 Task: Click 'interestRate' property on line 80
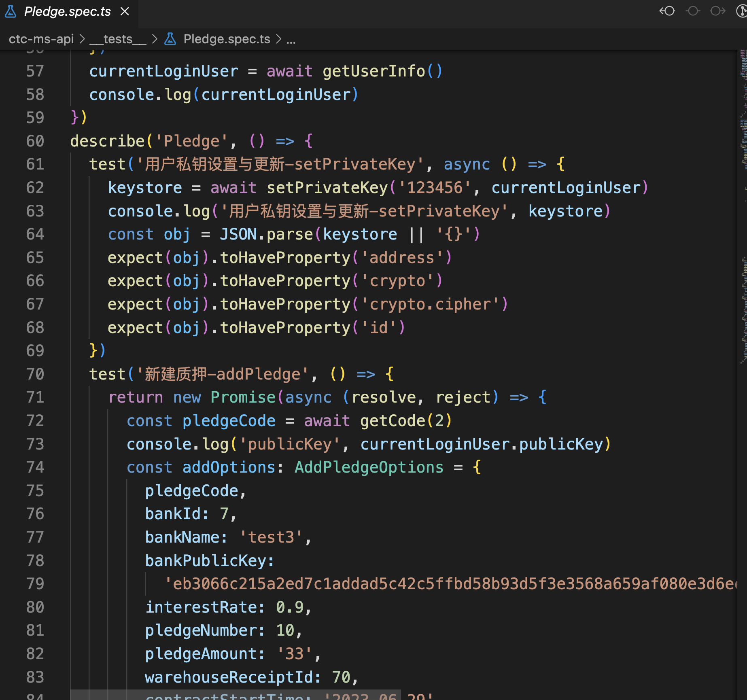pos(201,607)
